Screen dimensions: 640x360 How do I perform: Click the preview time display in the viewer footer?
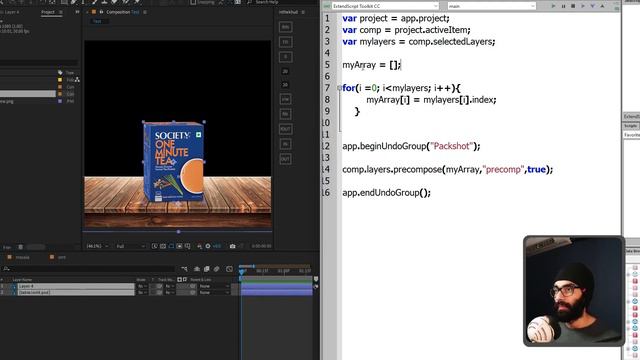[x=261, y=246]
